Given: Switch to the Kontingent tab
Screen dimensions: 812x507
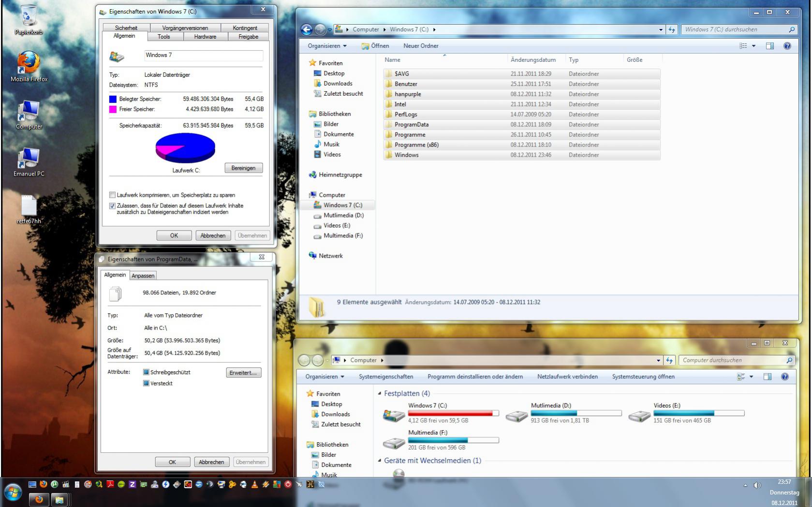Looking at the screenshot, I should click(245, 28).
